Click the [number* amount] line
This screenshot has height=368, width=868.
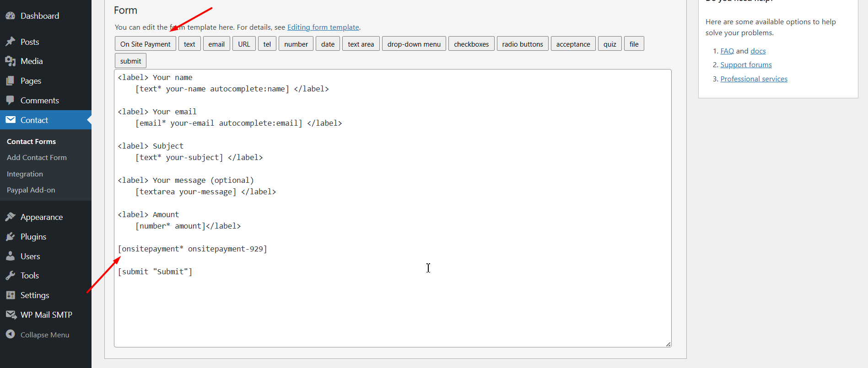188,226
